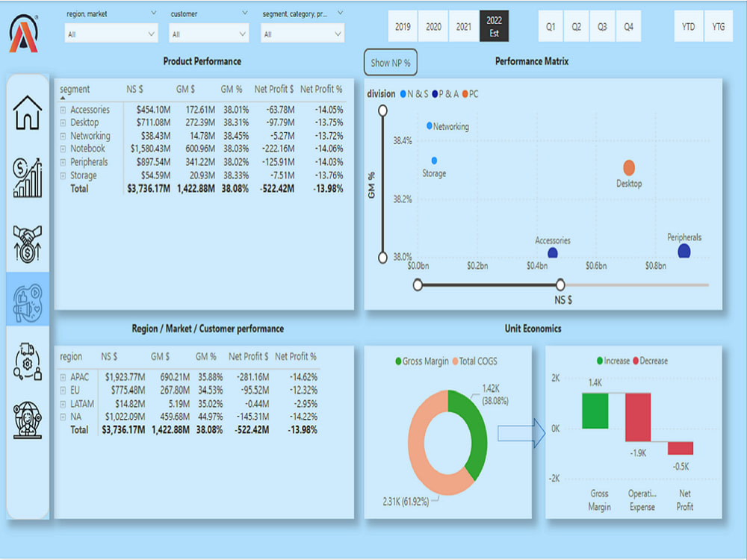Expand the Accessories segment row
This screenshot has width=747, height=560.
tap(63, 110)
